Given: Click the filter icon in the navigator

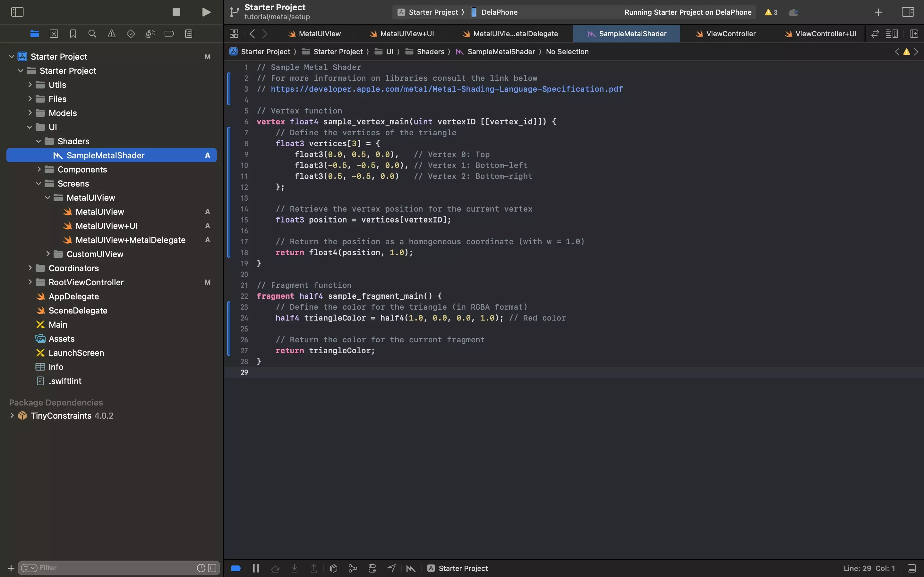Looking at the screenshot, I should [x=27, y=568].
